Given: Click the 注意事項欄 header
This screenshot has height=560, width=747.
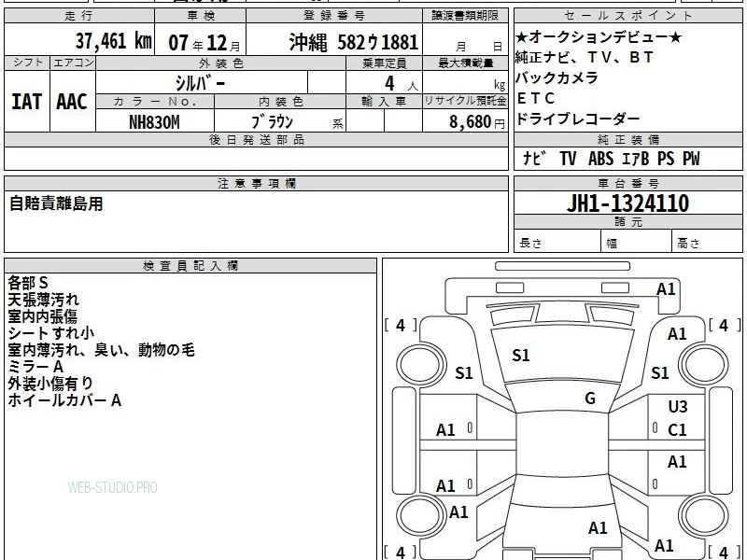Looking at the screenshot, I should (x=256, y=183).
